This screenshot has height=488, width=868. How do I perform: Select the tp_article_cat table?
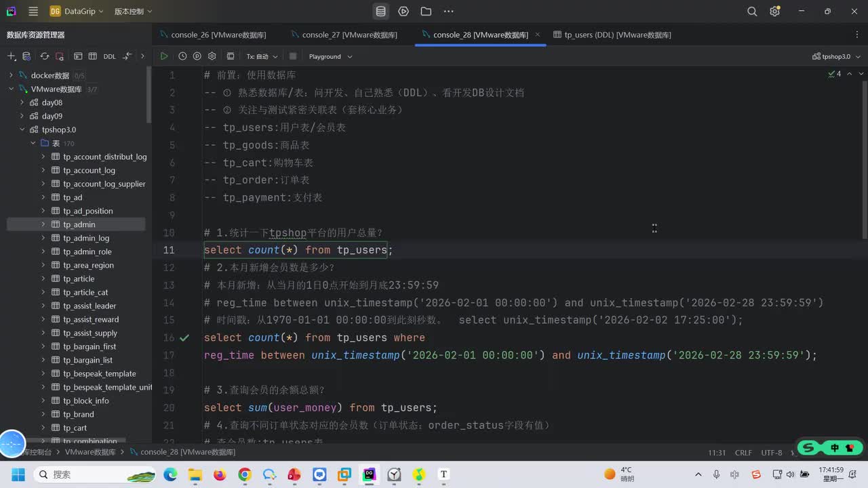tap(85, 292)
